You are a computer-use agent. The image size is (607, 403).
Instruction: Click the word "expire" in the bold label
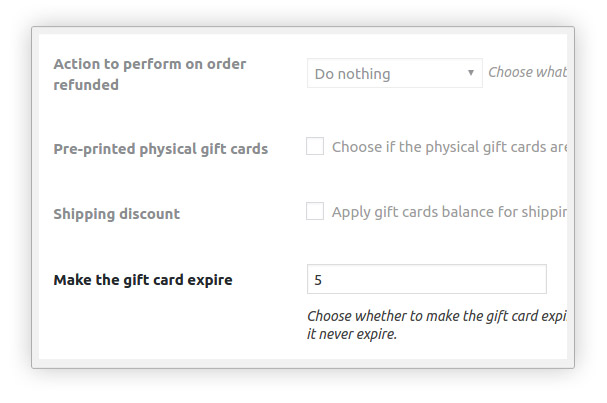[x=208, y=280]
